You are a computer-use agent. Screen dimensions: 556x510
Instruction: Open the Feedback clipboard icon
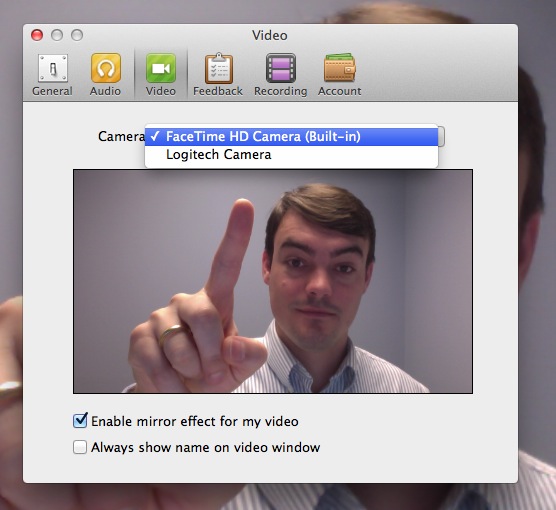tap(219, 68)
